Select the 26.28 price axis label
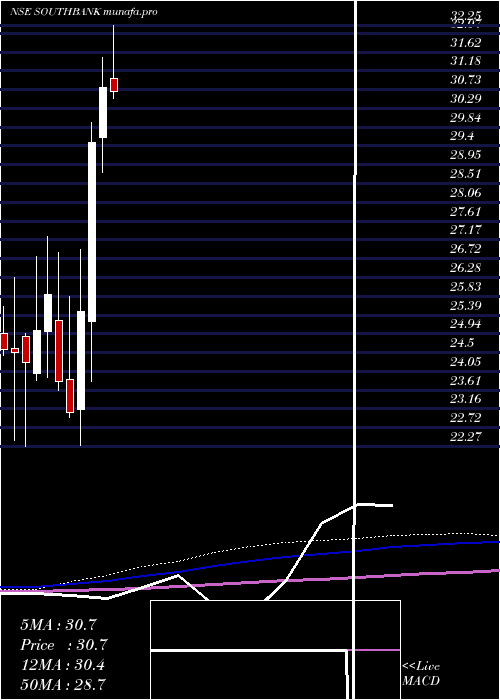Viewport: 500px width, 700px height. pos(466,267)
